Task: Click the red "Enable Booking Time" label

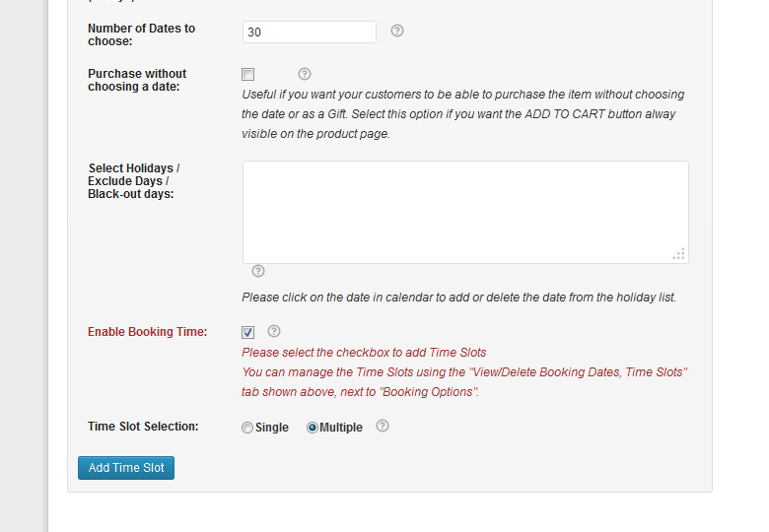Action: pyautogui.click(x=147, y=332)
